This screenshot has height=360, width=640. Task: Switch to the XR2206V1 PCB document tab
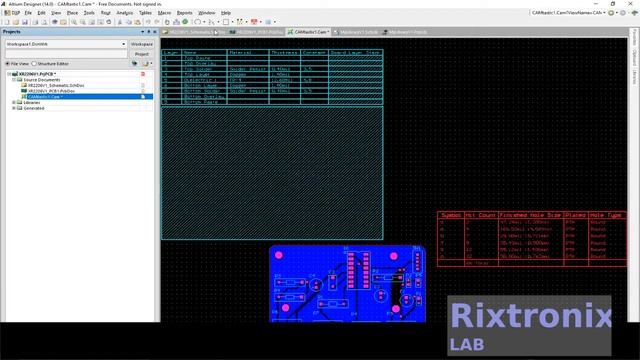(256, 32)
